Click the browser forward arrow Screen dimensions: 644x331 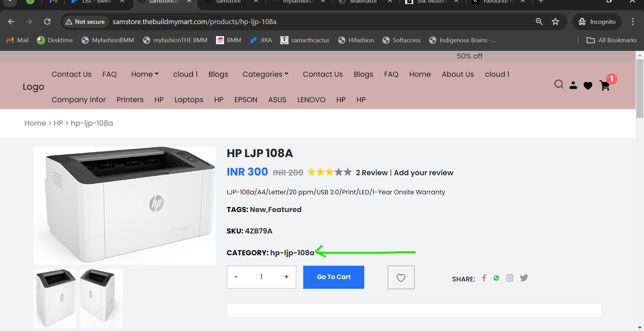tap(29, 22)
